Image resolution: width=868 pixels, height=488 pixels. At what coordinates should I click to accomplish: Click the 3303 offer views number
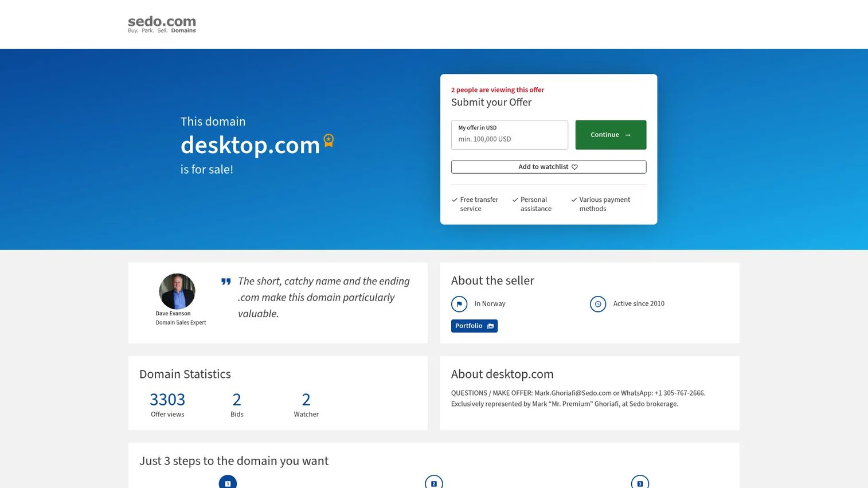click(x=167, y=399)
